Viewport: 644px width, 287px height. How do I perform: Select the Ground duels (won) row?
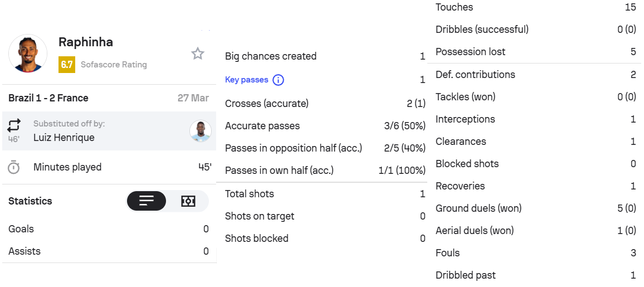tap(535, 208)
